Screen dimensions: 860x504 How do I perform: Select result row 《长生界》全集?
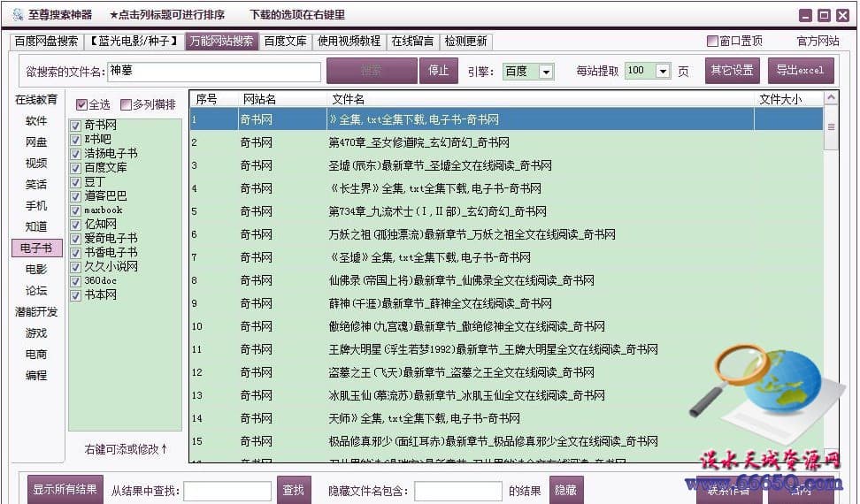(x=506, y=188)
